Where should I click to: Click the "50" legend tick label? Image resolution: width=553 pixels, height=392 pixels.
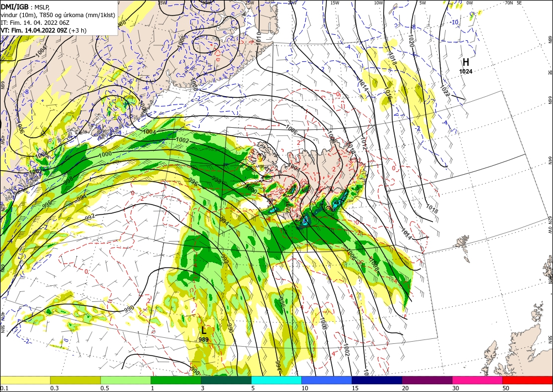click(x=505, y=388)
